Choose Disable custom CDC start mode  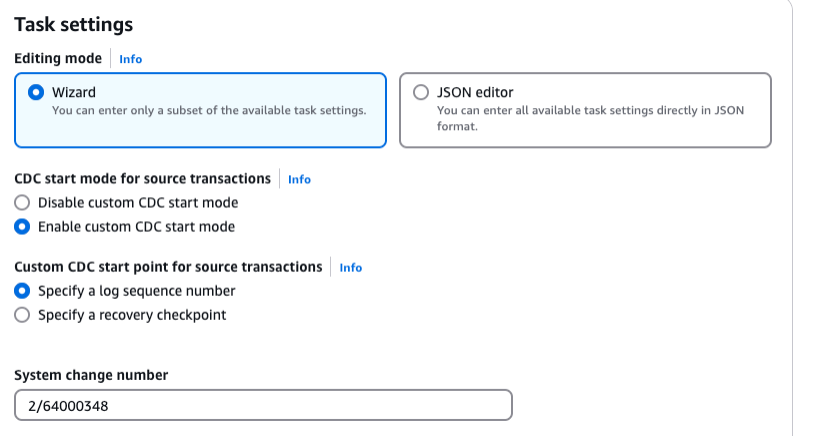coord(22,203)
